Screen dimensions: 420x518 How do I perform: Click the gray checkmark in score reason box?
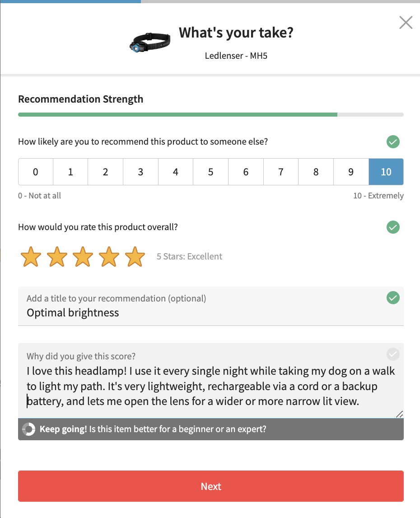pos(393,354)
